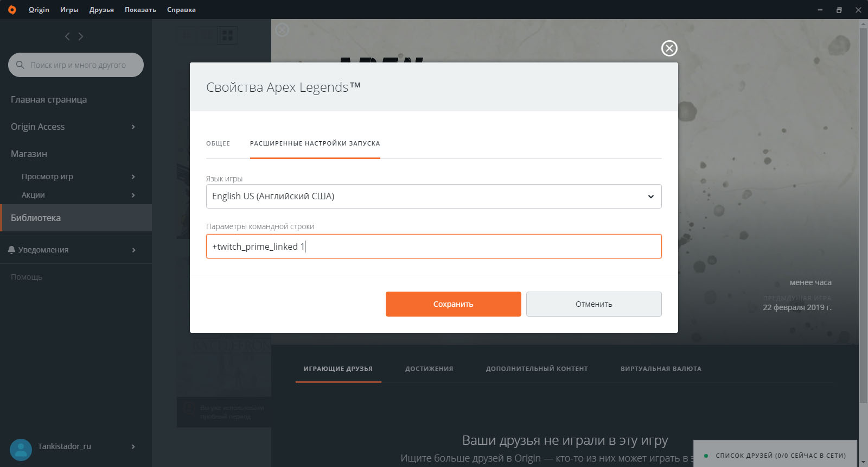Open Помощь link in sidebar
This screenshot has width=868, height=467.
click(x=27, y=277)
